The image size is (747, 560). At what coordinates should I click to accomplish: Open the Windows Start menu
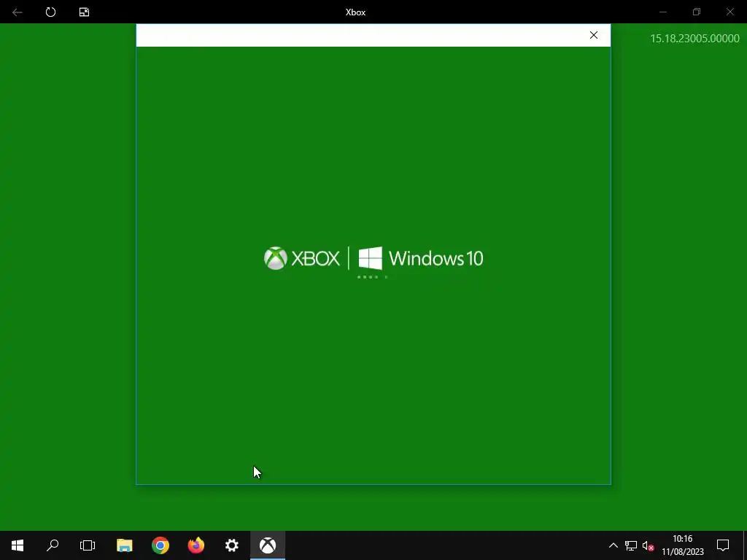pos(18,545)
